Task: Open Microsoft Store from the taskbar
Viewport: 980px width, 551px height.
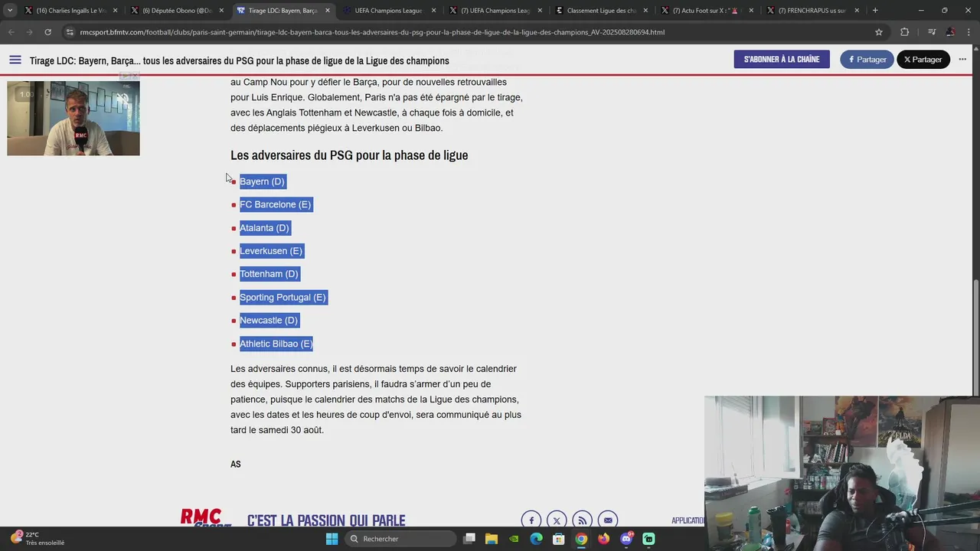Action: 559,539
